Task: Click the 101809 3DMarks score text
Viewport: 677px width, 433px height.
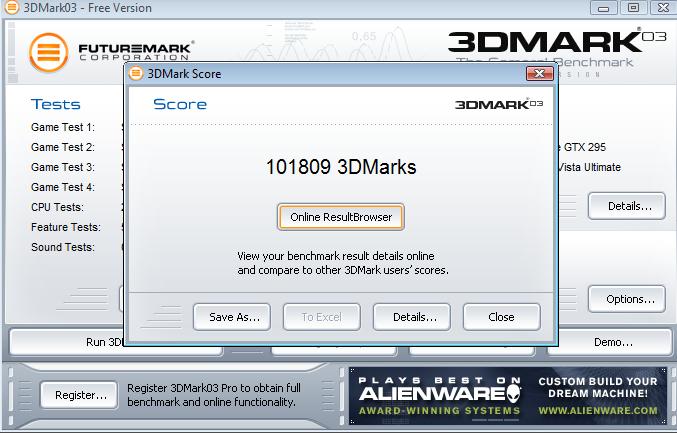Action: pos(341,167)
